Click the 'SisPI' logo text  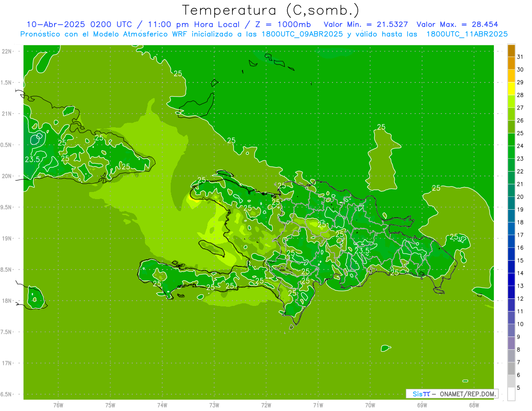coord(421,394)
